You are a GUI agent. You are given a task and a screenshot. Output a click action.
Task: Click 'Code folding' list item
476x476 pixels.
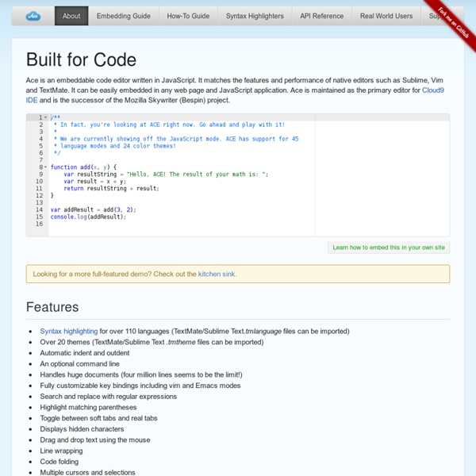point(59,462)
